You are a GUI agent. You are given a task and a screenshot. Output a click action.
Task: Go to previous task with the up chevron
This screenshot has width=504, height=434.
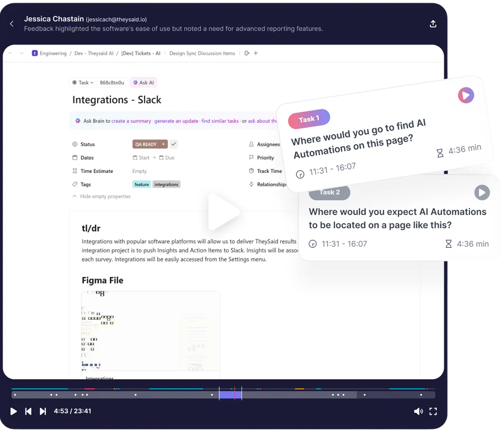tap(10, 53)
